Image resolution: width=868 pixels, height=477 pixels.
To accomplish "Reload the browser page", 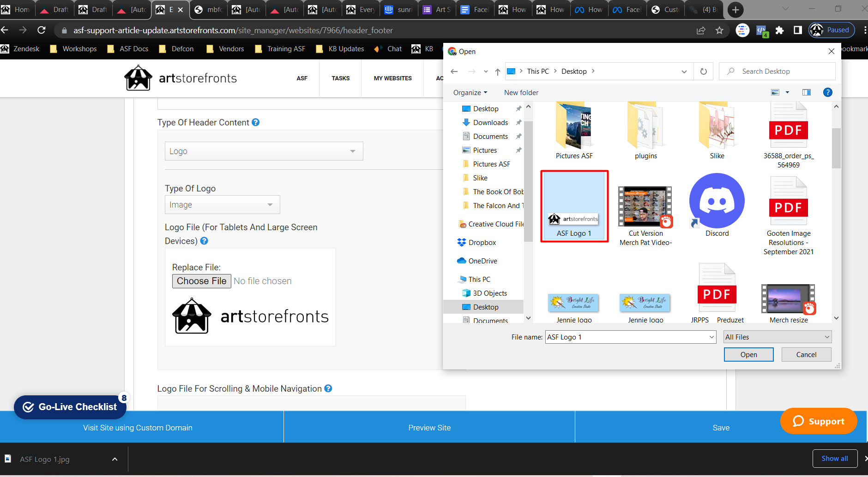I will point(42,30).
